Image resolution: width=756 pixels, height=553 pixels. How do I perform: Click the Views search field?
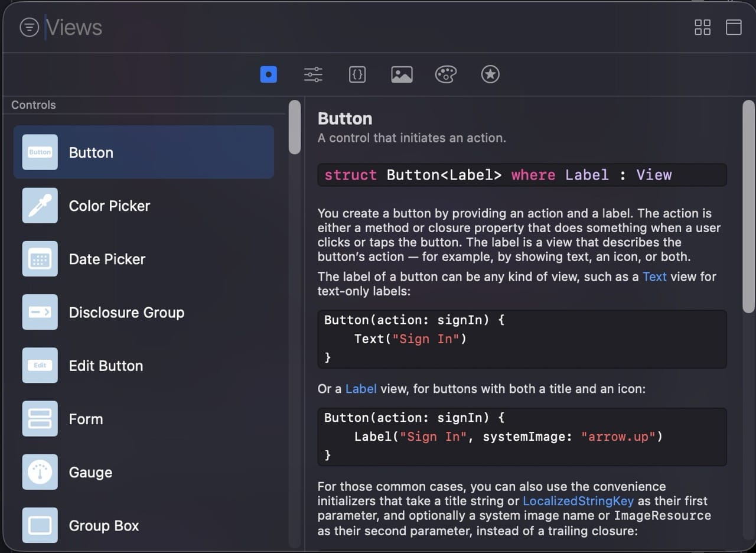(x=354, y=27)
